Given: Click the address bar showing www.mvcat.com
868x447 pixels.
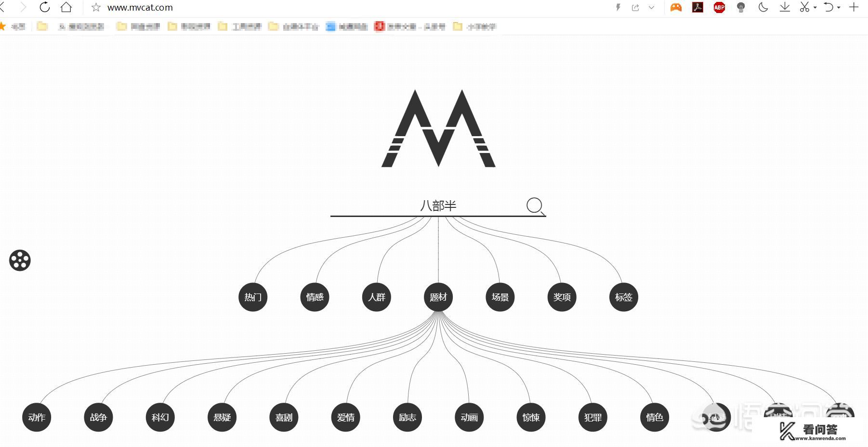Looking at the screenshot, I should tap(140, 8).
